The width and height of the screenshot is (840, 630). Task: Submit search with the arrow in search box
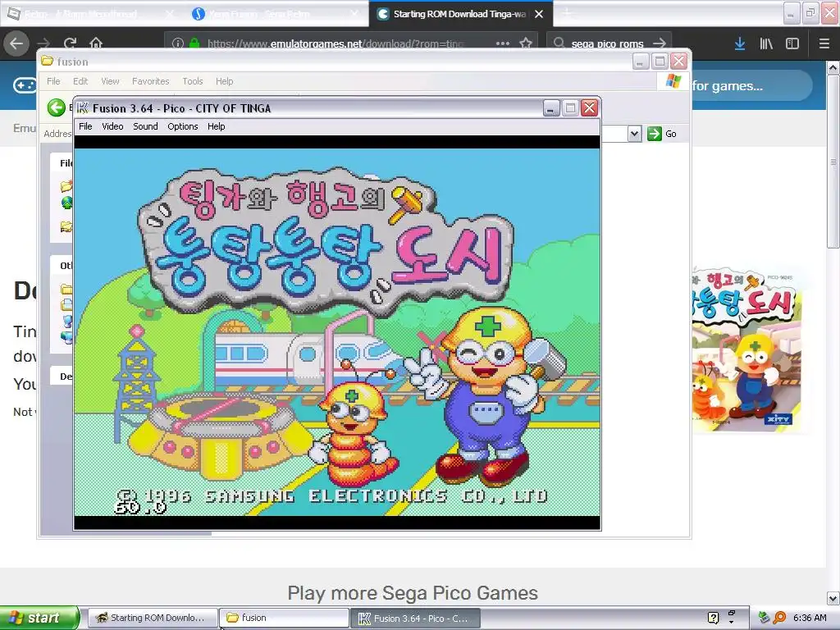660,43
